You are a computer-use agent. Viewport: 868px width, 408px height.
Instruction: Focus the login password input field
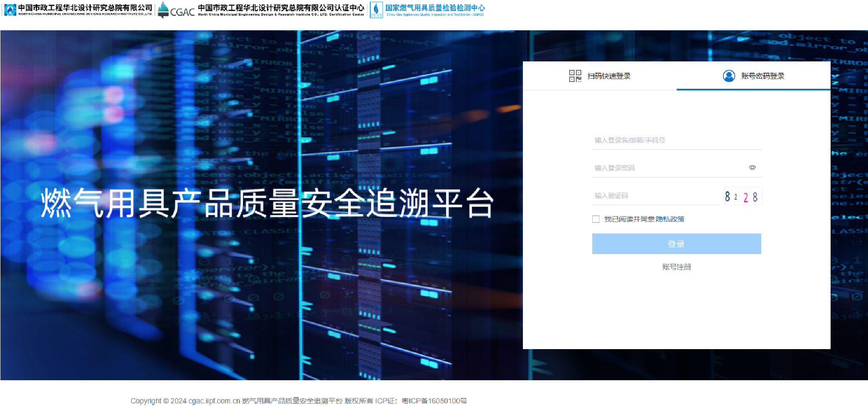668,168
